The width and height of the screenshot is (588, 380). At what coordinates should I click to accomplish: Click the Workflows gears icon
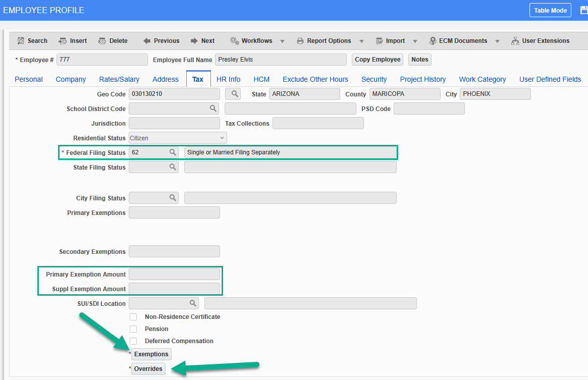click(234, 41)
